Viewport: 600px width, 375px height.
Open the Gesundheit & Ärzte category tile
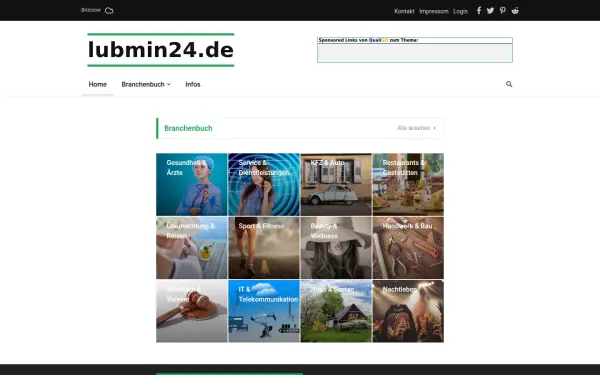(192, 184)
